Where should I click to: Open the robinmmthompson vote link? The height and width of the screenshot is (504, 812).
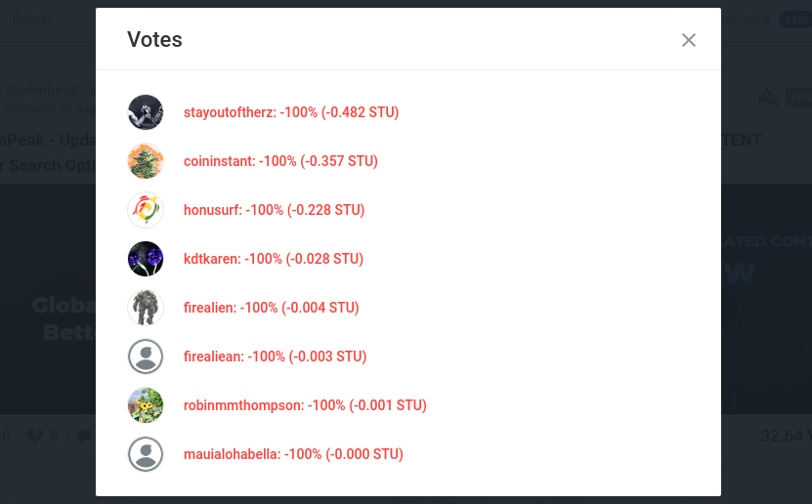pos(305,405)
